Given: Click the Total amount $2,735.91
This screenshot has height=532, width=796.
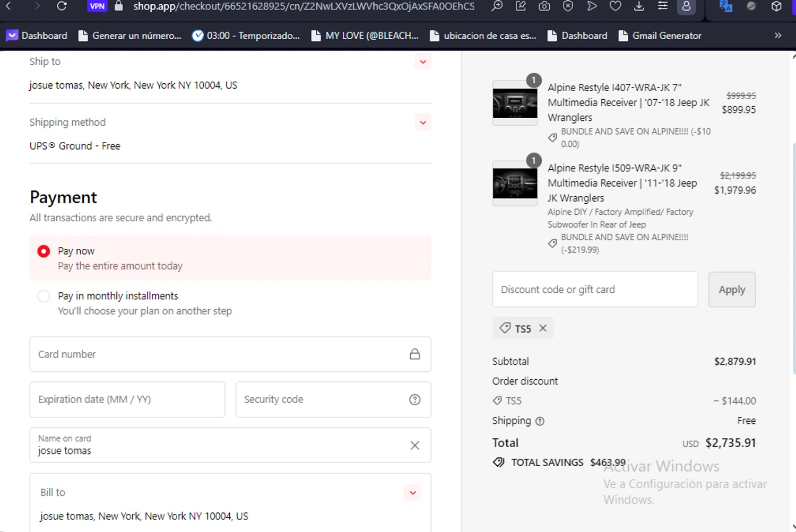Looking at the screenshot, I should 730,443.
